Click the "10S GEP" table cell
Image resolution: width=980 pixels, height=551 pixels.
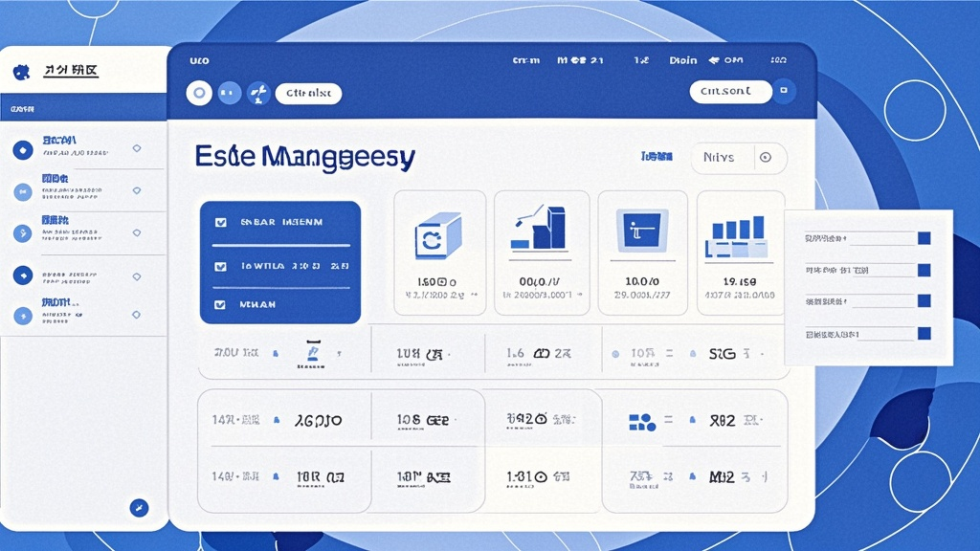point(423,421)
